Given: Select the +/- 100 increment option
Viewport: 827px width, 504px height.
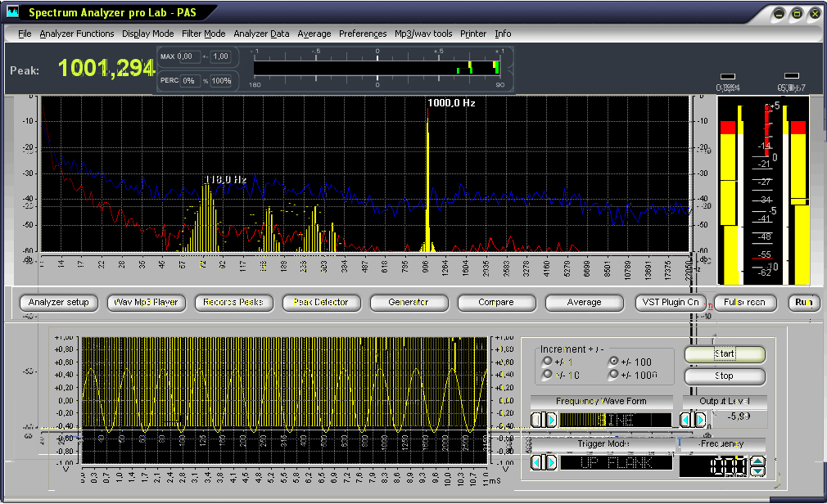Looking at the screenshot, I should point(612,361).
